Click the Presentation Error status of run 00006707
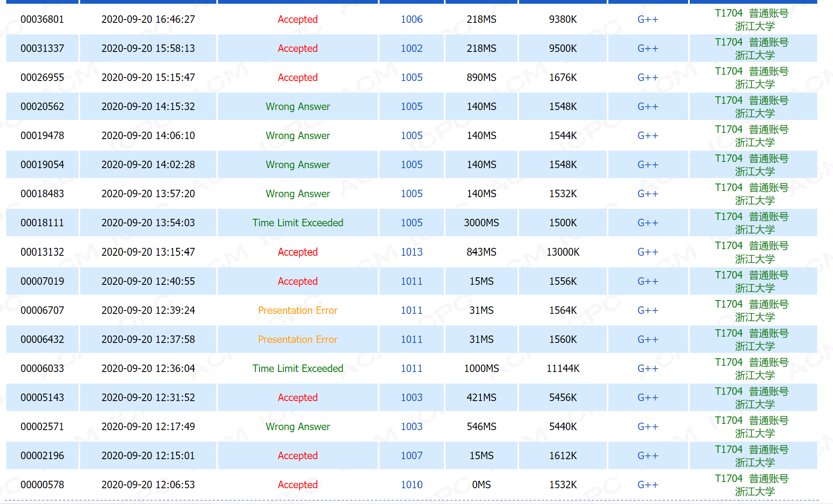Viewport: 833px width, 504px height. click(297, 310)
